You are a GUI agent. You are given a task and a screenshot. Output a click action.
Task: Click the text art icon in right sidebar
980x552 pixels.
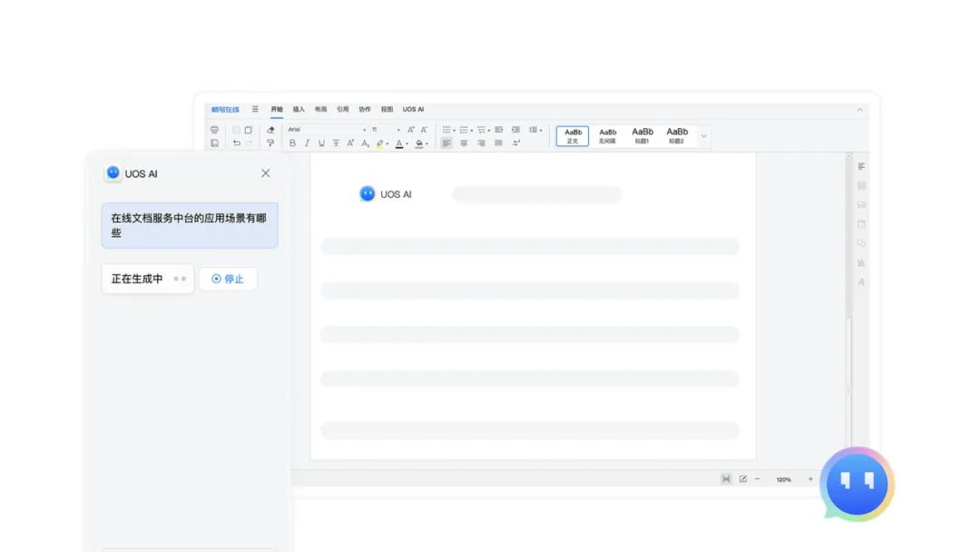pyautogui.click(x=861, y=282)
